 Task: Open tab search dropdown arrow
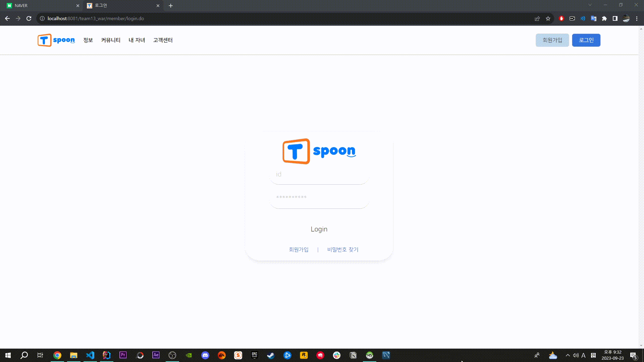click(590, 5)
